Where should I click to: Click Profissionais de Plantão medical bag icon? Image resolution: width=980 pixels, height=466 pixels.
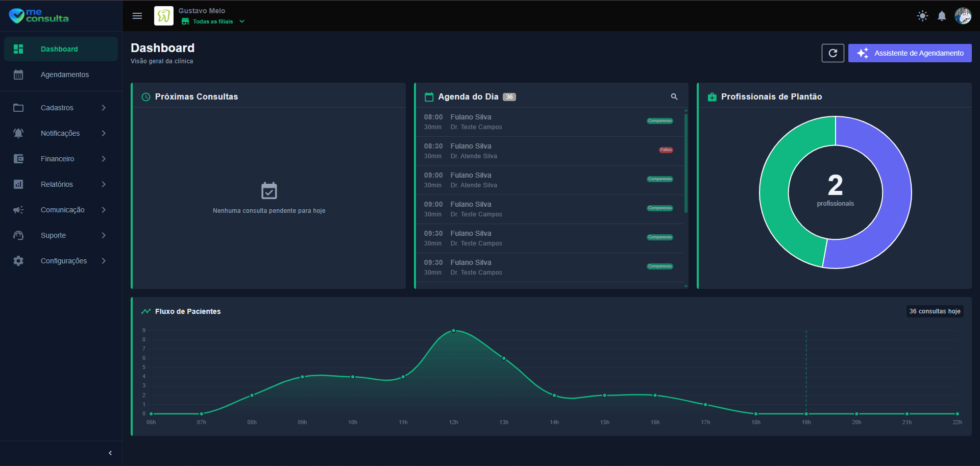pyautogui.click(x=712, y=97)
